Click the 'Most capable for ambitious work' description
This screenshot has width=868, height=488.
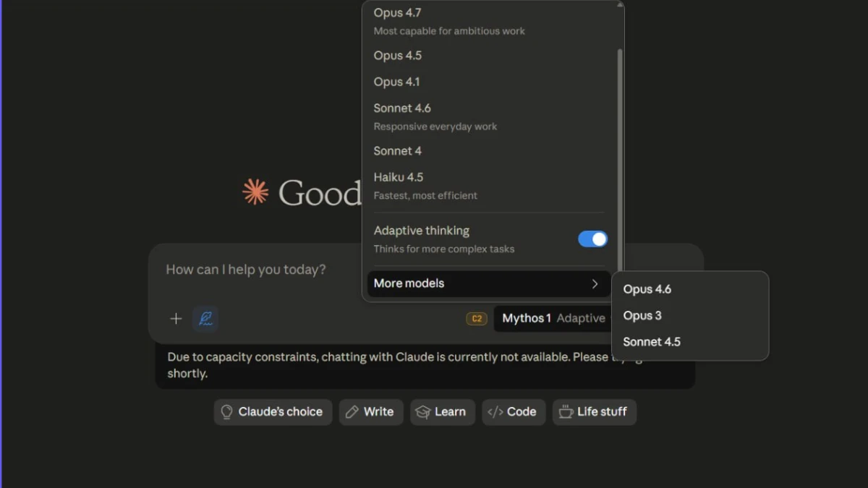(449, 31)
